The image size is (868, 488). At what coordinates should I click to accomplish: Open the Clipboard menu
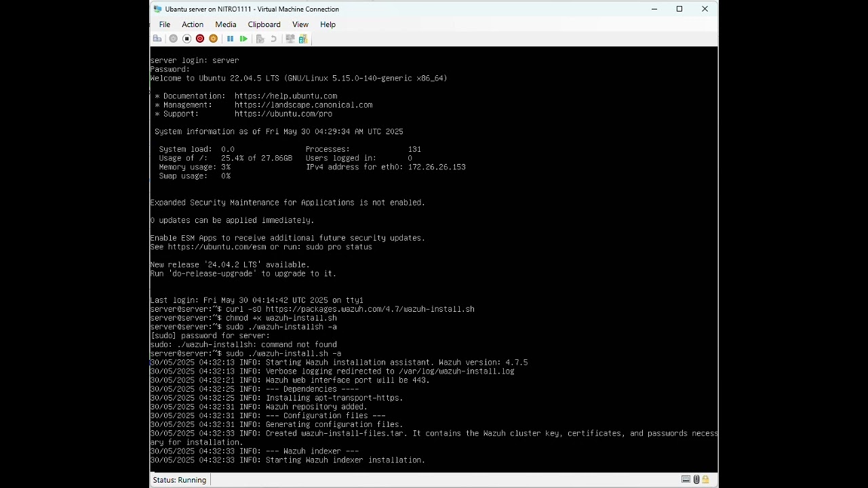coord(264,24)
